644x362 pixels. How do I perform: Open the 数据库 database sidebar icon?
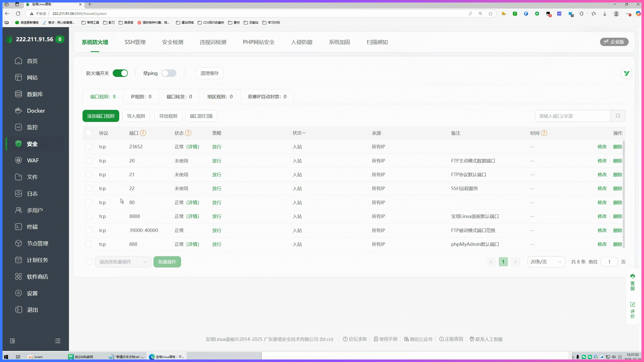(x=18, y=94)
